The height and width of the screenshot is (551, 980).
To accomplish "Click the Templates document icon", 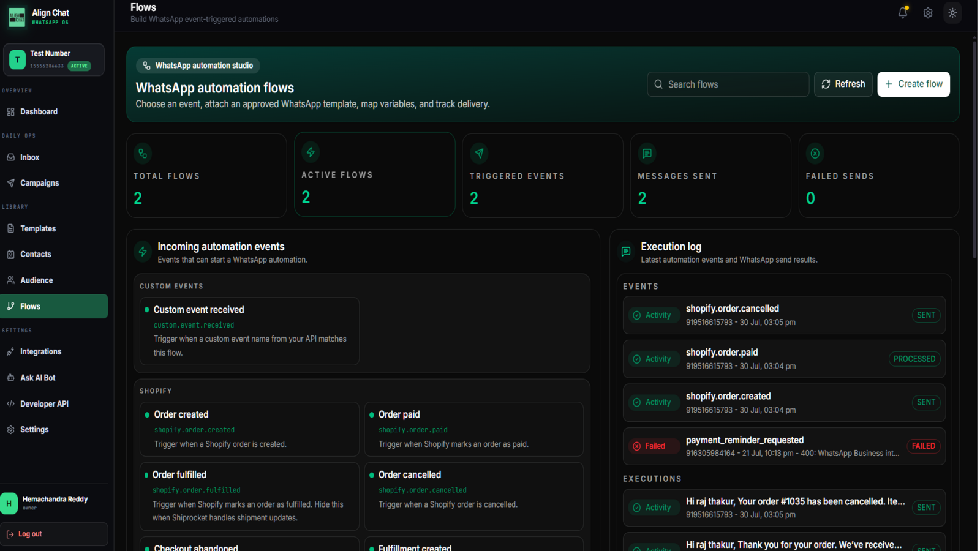I will point(10,228).
